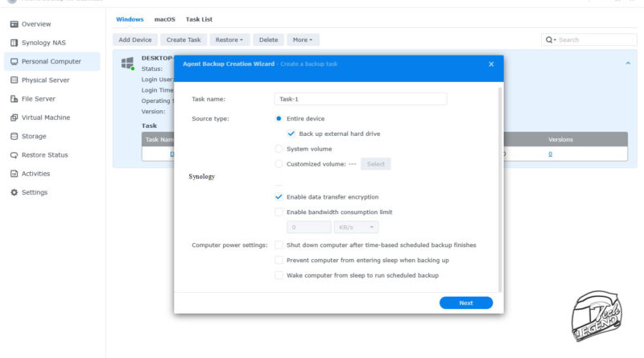Click the Restore Status icon
644x358 pixels.
[x=14, y=155]
